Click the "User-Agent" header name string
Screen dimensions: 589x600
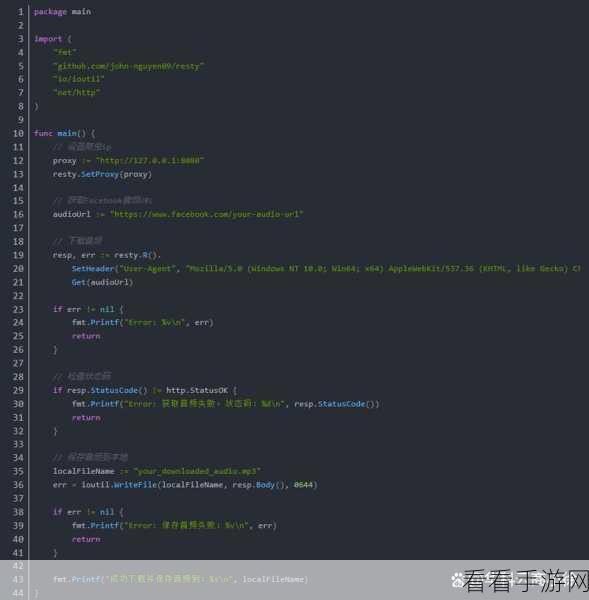[148, 269]
